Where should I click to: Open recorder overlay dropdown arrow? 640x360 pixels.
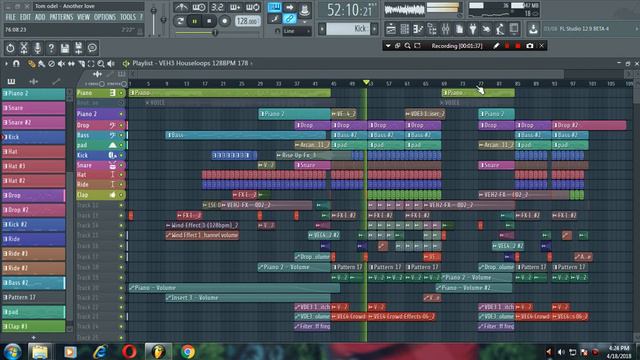(x=388, y=46)
